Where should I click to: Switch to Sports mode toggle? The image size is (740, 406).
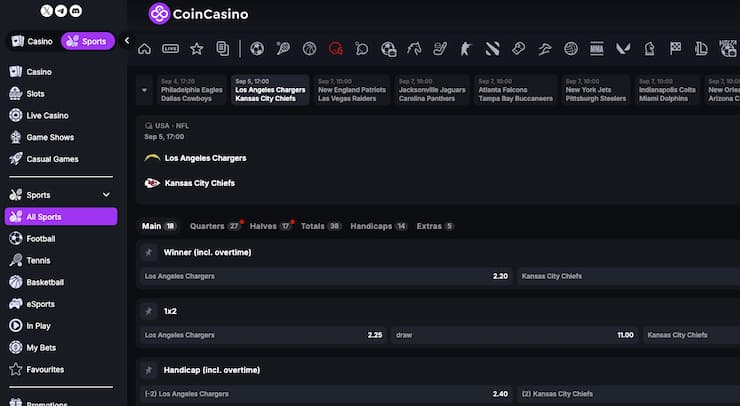(x=88, y=42)
